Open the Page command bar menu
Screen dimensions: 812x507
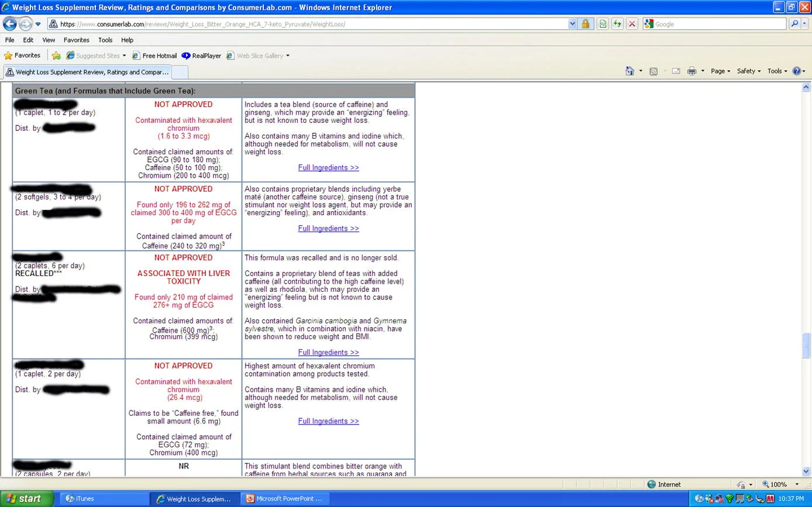[x=721, y=71]
